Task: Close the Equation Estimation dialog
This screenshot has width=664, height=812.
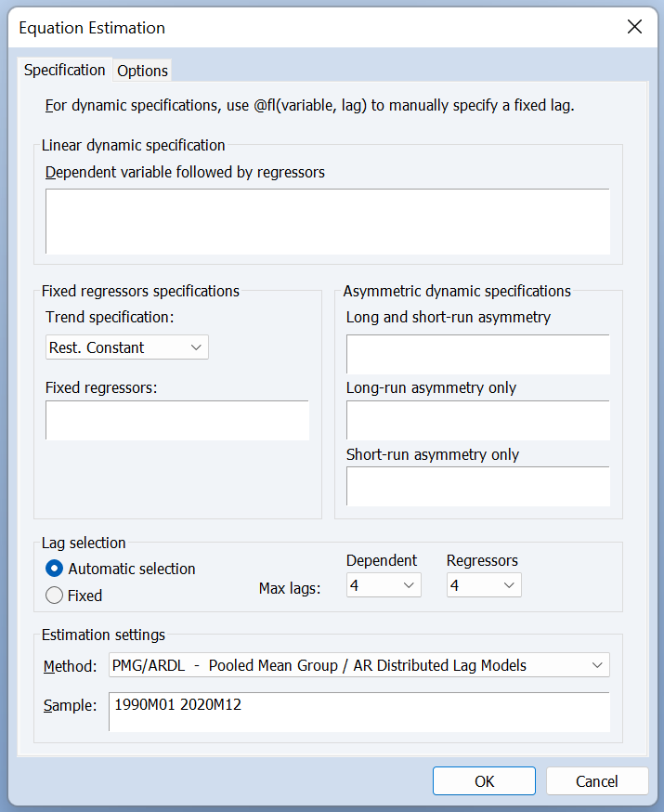Action: (x=634, y=27)
